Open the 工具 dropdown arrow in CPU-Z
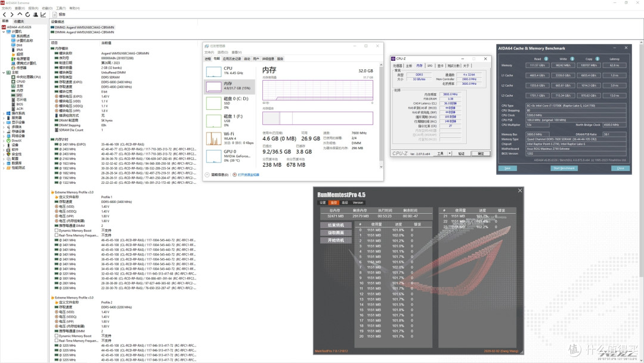This screenshot has width=644, height=363. 450,153
